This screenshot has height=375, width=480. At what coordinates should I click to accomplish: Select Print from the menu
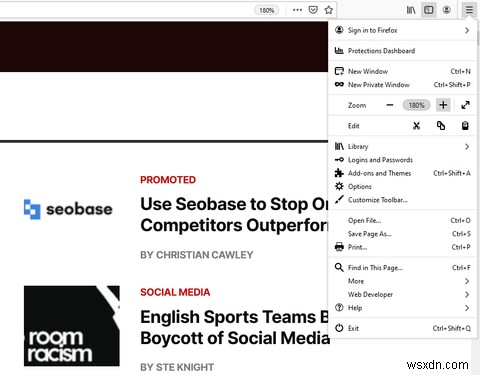[402, 247]
